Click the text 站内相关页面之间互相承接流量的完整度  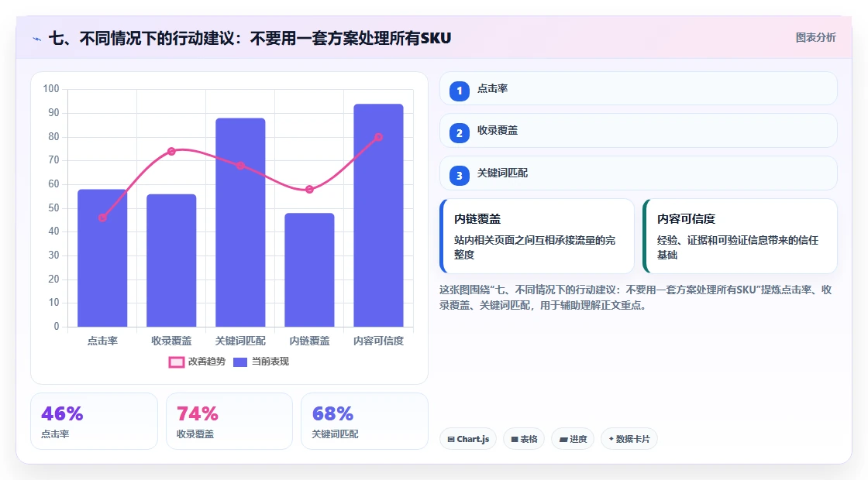535,247
